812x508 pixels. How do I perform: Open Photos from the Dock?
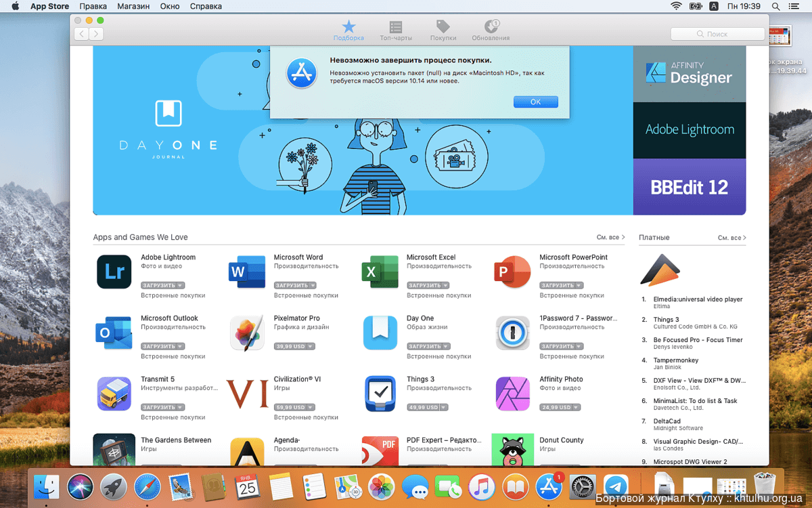click(382, 486)
